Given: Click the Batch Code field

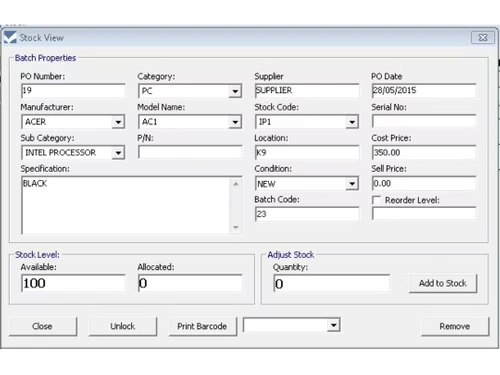Looking at the screenshot, I should 307,214.
